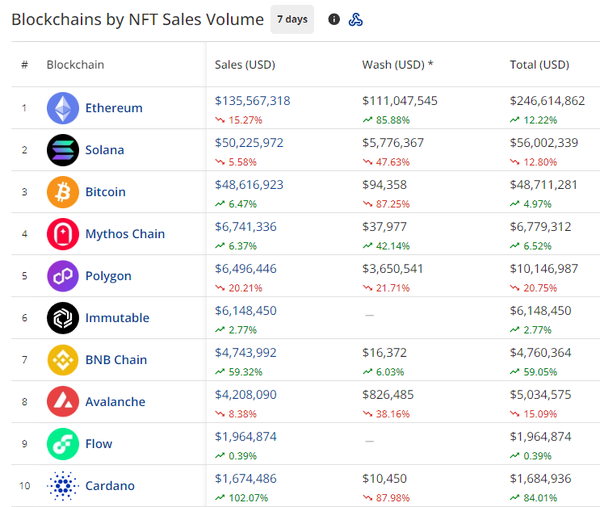The image size is (600, 507).
Task: Open the info icon beside 7 days
Action: (334, 19)
